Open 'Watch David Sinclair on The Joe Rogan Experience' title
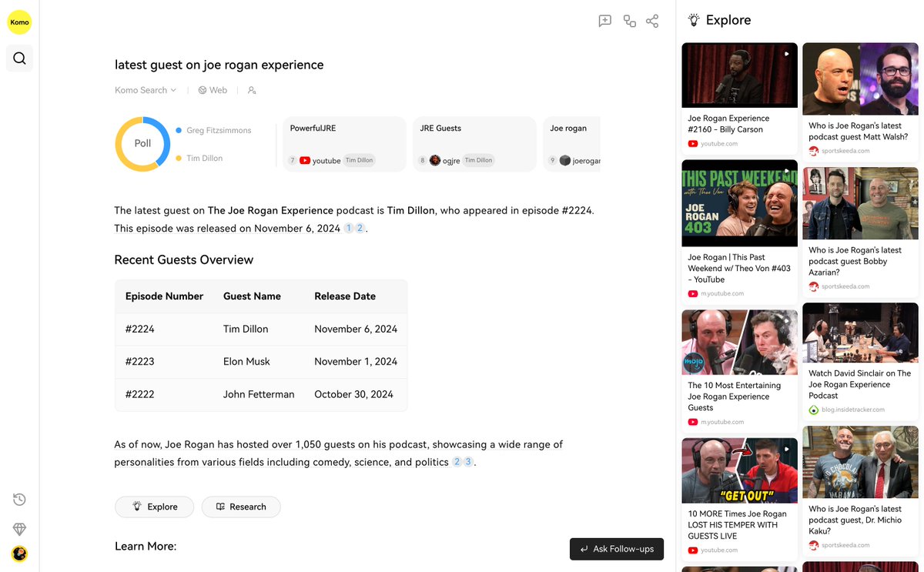Viewport: 924px width, 572px height. click(859, 384)
